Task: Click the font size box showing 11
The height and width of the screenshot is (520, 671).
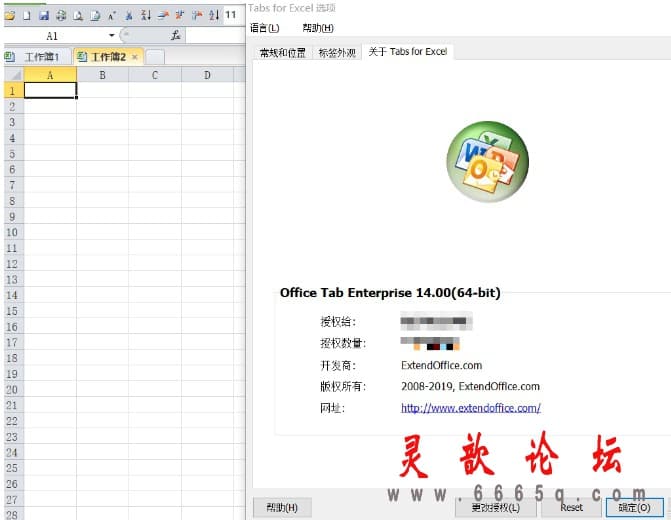Action: [x=234, y=15]
